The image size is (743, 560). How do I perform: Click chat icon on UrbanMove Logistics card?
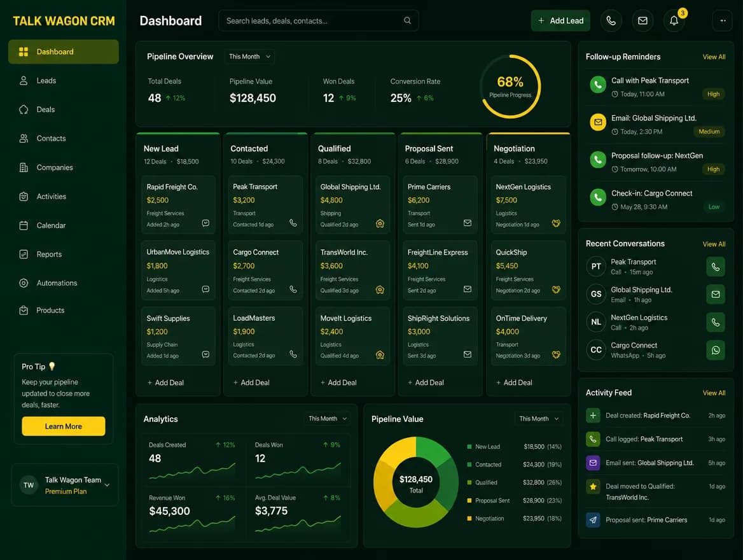(205, 289)
